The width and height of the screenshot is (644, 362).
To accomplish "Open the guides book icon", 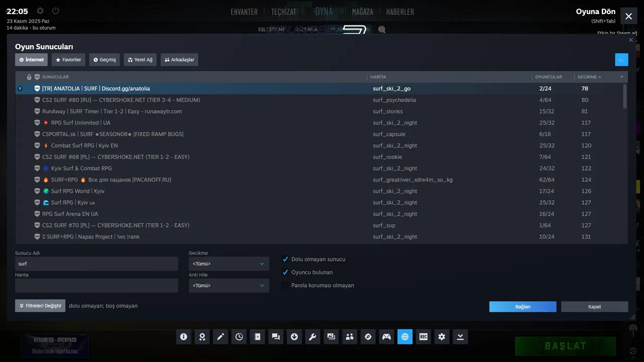I will (x=257, y=337).
